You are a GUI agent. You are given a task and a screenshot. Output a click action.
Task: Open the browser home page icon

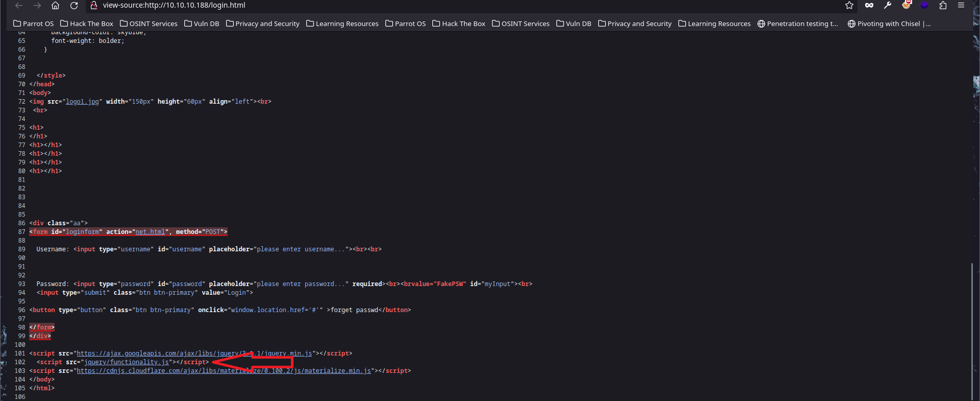(56, 6)
